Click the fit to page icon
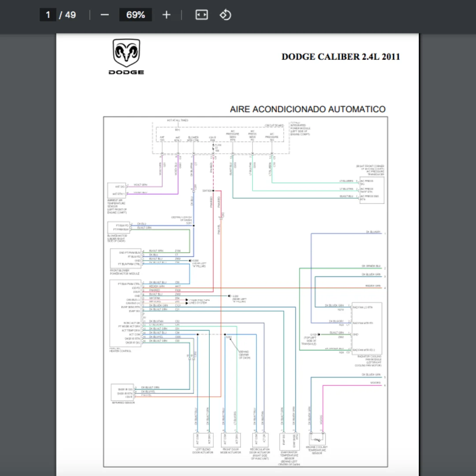 click(201, 15)
